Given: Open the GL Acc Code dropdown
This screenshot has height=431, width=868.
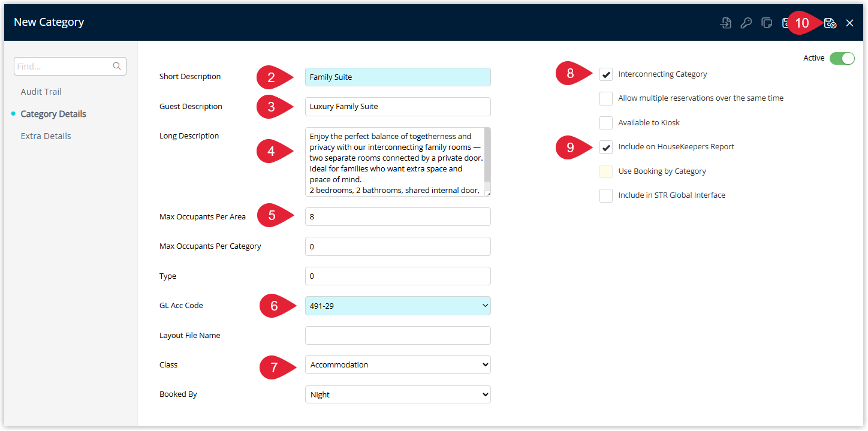Looking at the screenshot, I should point(398,306).
